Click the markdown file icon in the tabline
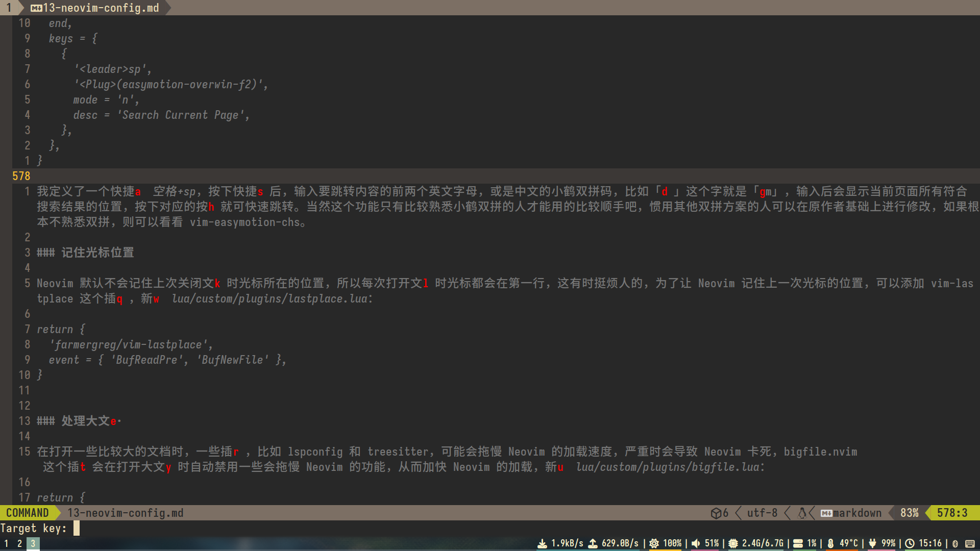The width and height of the screenshot is (980, 551). coord(36,8)
